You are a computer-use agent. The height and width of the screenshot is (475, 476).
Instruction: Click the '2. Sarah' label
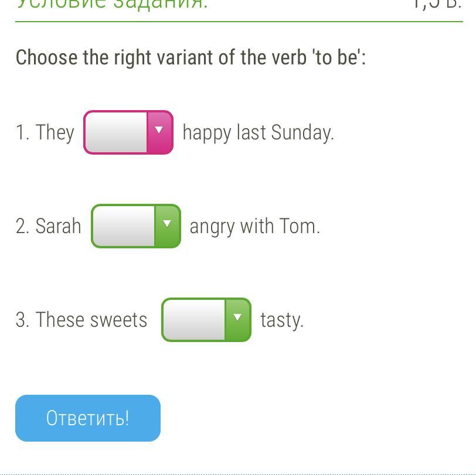click(x=49, y=226)
